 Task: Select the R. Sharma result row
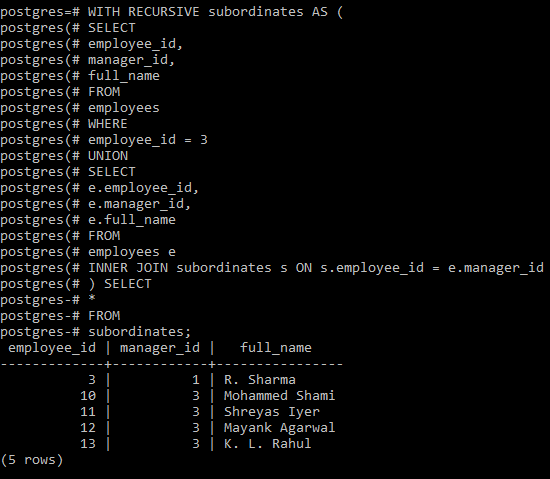pos(172,380)
